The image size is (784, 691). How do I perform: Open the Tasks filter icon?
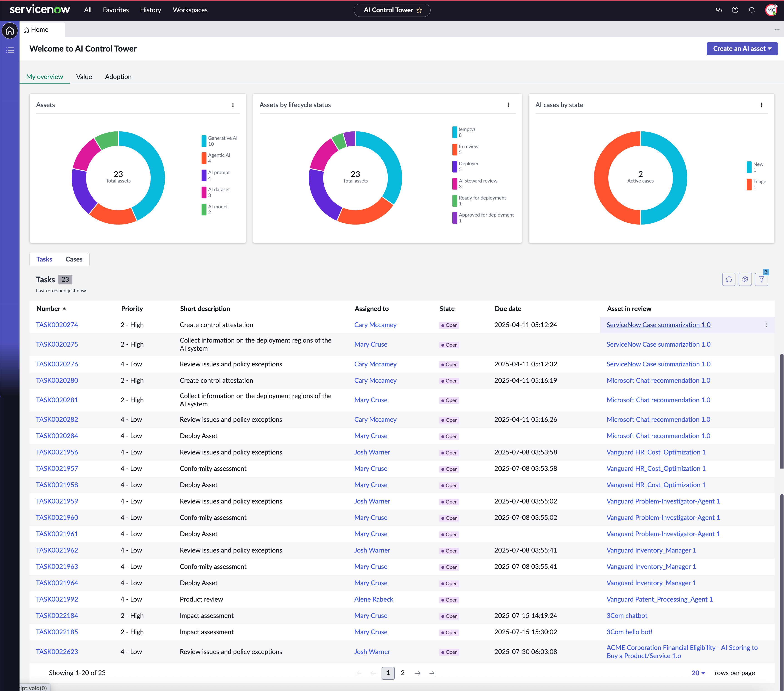762,280
